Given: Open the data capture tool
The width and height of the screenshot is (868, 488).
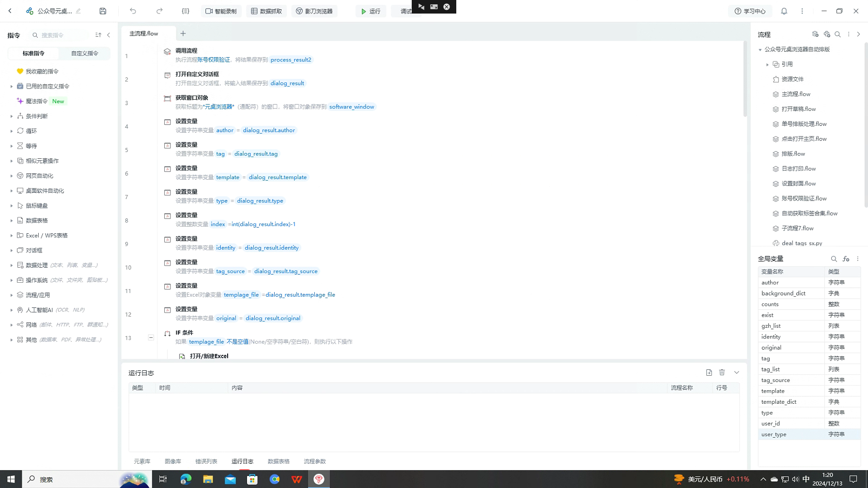Looking at the screenshot, I should click(x=266, y=11).
